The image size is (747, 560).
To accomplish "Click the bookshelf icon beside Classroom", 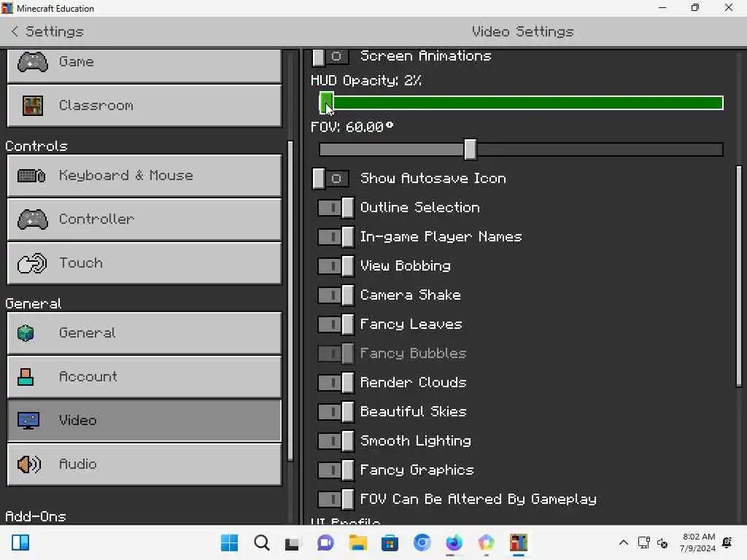I will (32, 105).
